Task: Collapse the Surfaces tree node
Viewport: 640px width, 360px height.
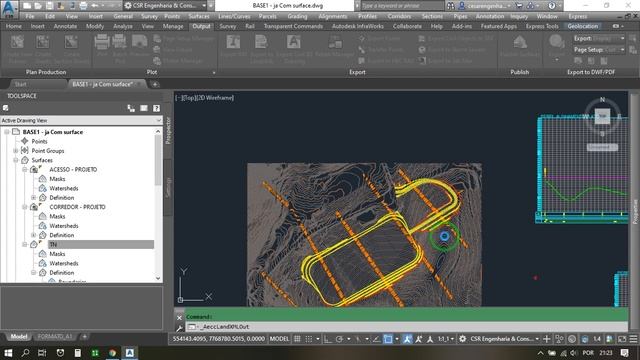Action: [x=16, y=160]
